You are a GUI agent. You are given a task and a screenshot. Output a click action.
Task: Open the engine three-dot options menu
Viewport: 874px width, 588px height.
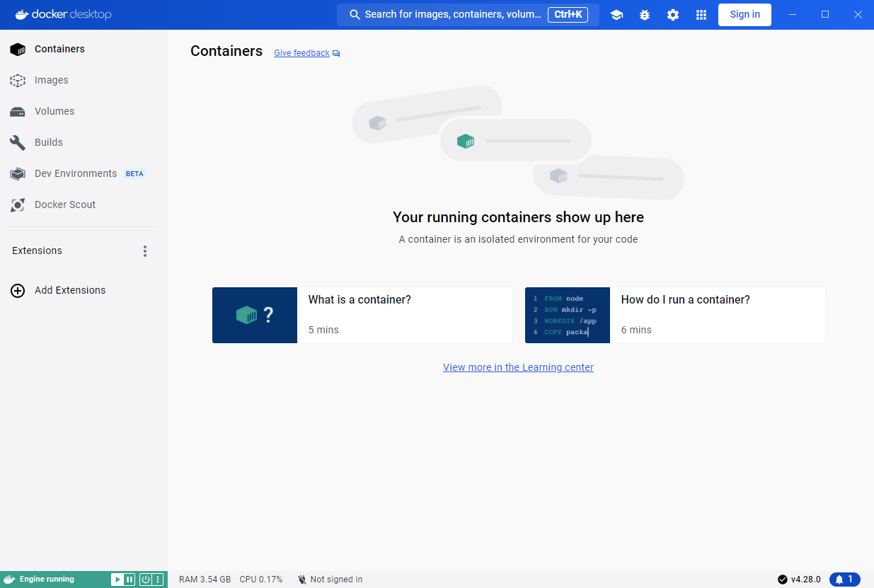click(x=158, y=580)
